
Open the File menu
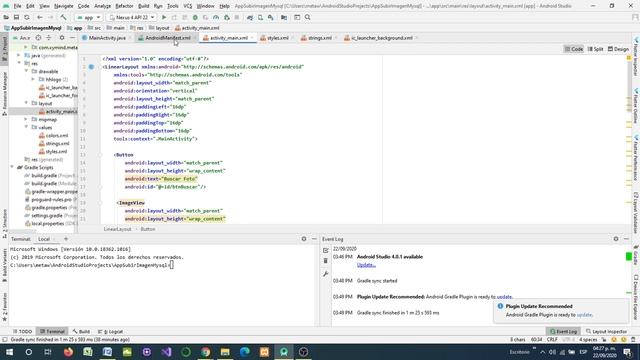coord(17,6)
